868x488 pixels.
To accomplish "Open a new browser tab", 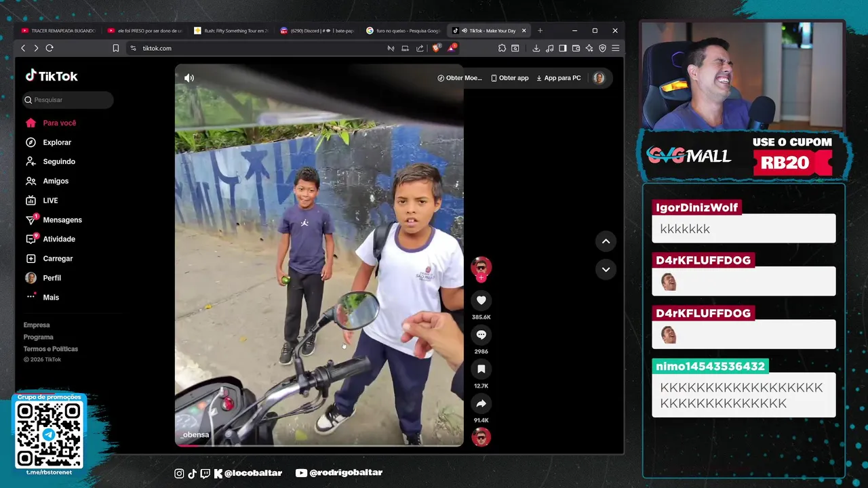I will coord(540,30).
